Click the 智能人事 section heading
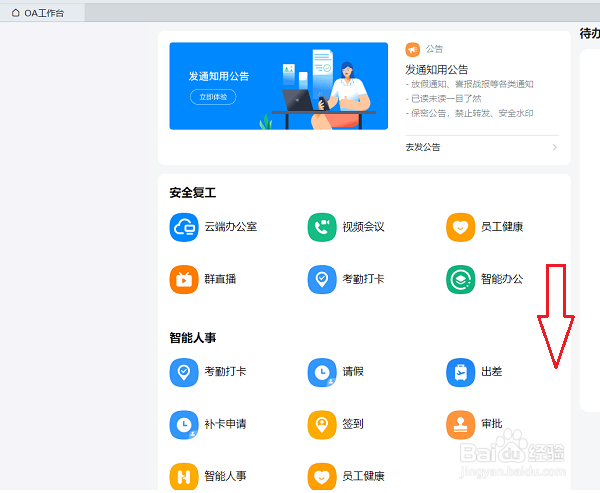This screenshot has height=493, width=600. (x=193, y=338)
